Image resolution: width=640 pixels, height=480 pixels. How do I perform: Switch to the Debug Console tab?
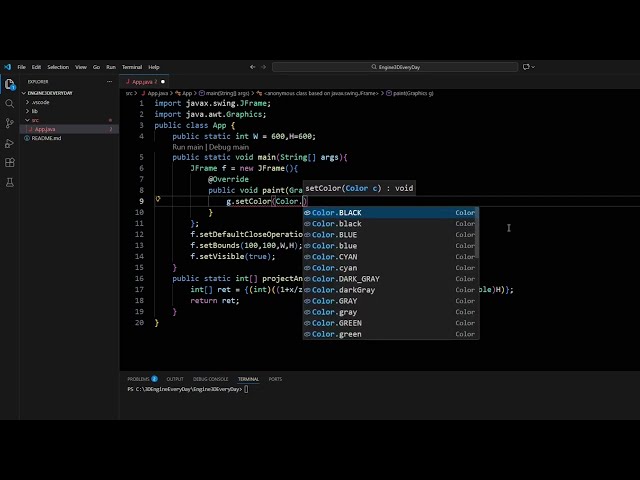[211, 379]
